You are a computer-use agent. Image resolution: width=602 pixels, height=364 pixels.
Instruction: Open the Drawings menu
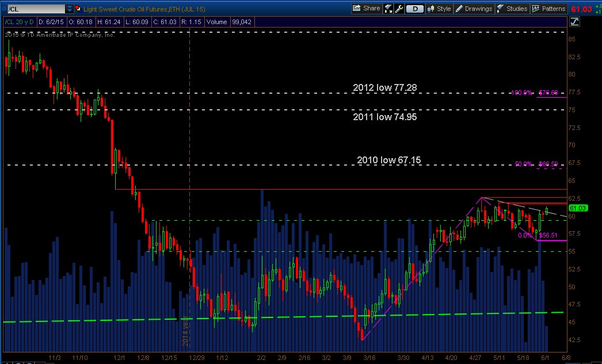coord(474,9)
